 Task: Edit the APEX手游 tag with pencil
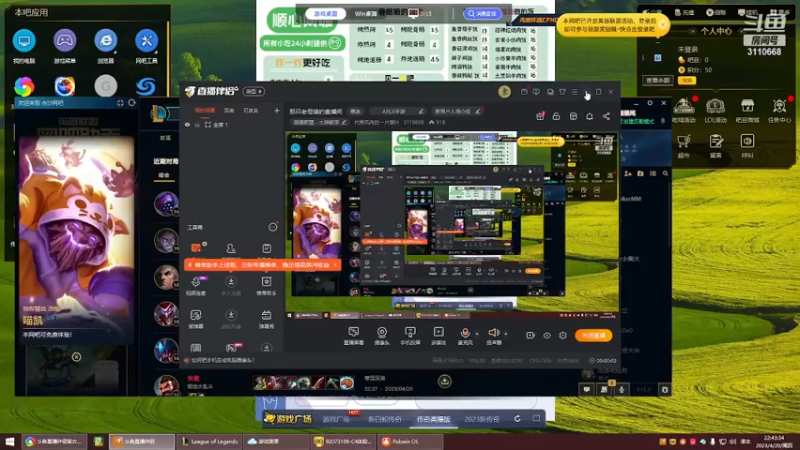click(x=421, y=111)
